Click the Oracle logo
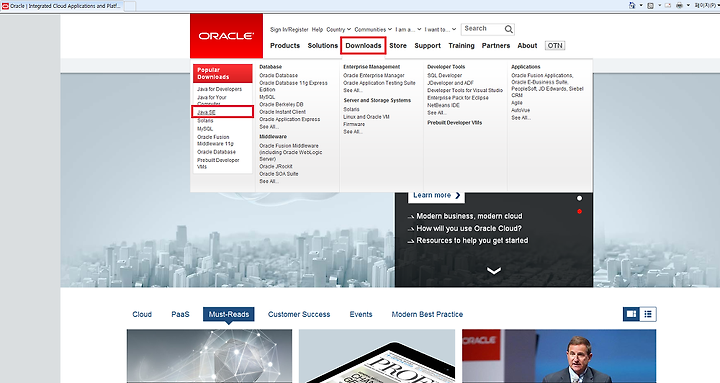The image size is (720, 383). [226, 36]
